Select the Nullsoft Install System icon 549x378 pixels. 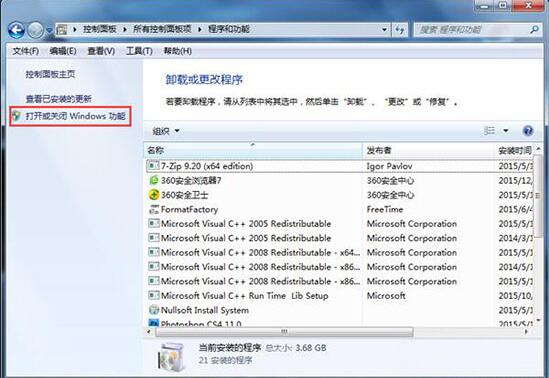[154, 310]
